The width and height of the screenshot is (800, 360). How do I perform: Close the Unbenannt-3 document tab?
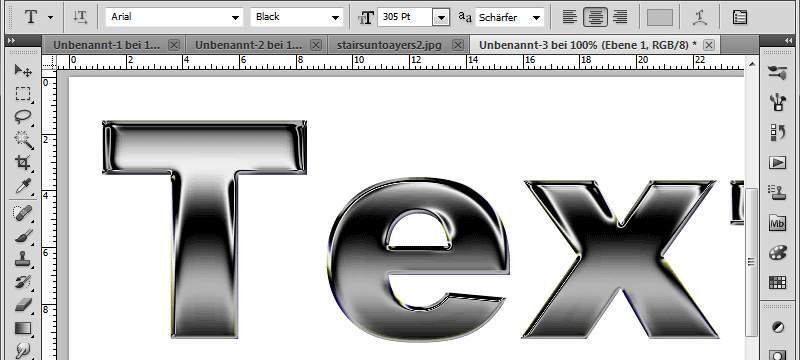(709, 45)
